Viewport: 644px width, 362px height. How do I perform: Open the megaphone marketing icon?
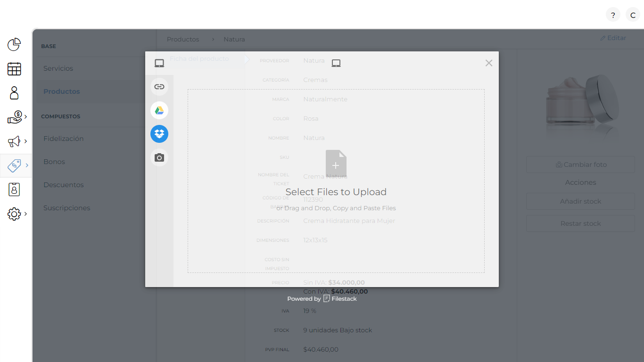pos(14,141)
